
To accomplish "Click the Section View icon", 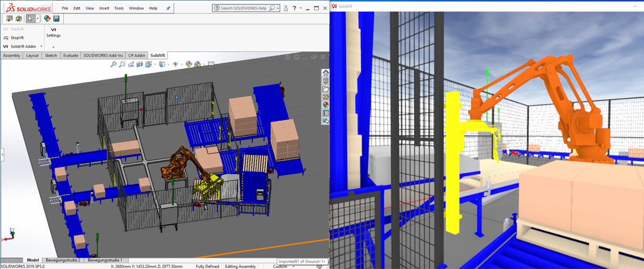I will (140, 64).
